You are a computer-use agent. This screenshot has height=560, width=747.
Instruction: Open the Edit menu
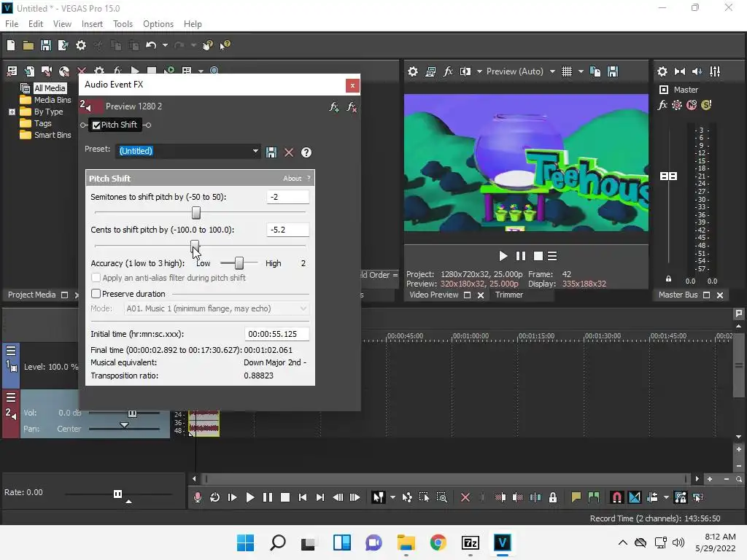(36, 24)
